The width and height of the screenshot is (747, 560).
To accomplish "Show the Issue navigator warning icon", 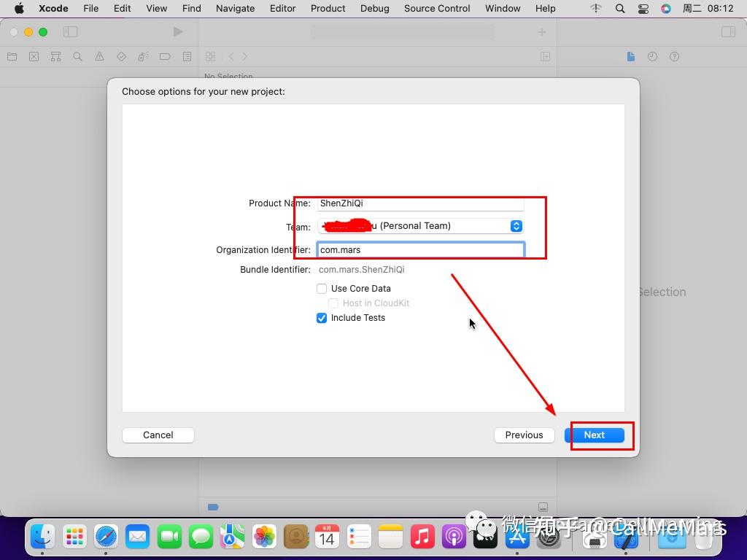I will point(99,57).
